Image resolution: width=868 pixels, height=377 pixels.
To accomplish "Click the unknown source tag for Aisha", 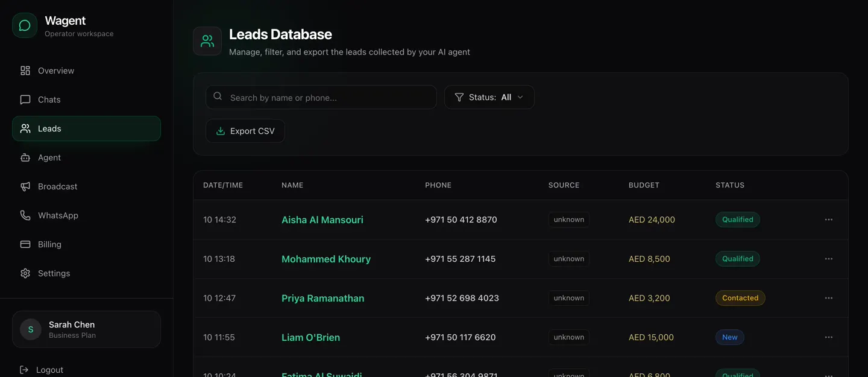I will (x=569, y=220).
